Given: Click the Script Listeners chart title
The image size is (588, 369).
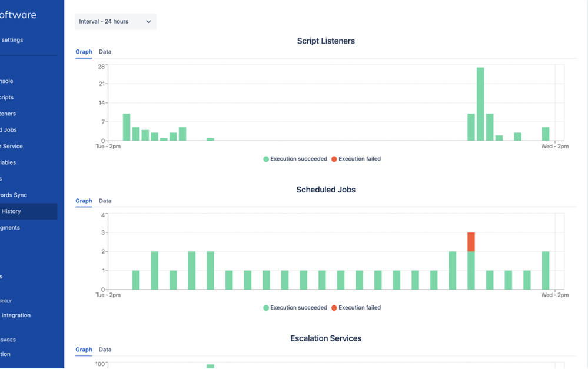Looking at the screenshot, I should [326, 41].
